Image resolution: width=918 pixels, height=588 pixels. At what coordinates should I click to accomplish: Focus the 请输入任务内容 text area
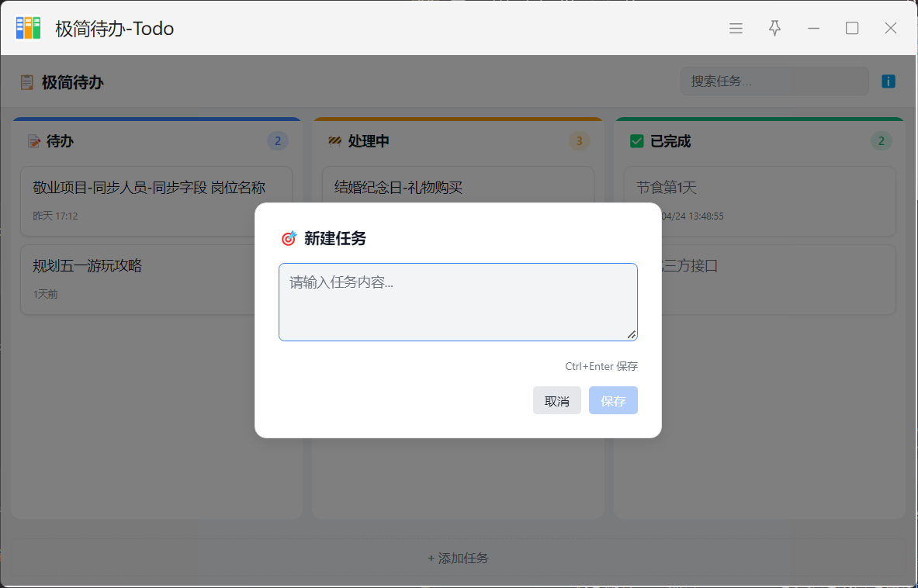point(458,302)
